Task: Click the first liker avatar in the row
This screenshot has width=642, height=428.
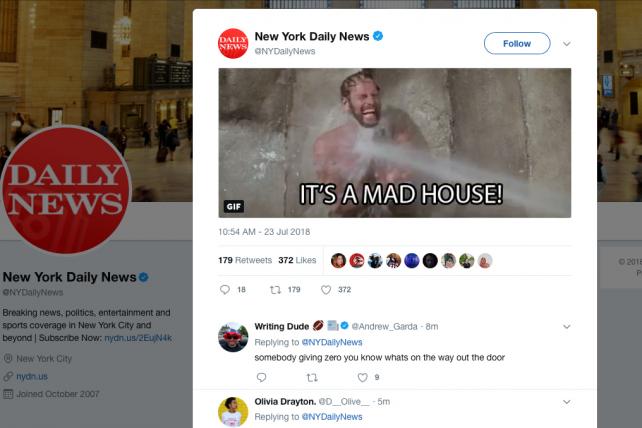Action: click(338, 260)
